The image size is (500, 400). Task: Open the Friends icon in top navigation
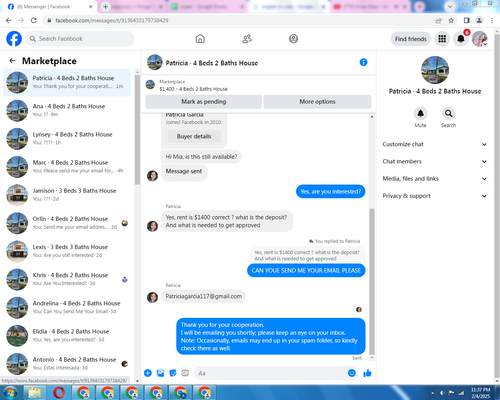(x=247, y=39)
